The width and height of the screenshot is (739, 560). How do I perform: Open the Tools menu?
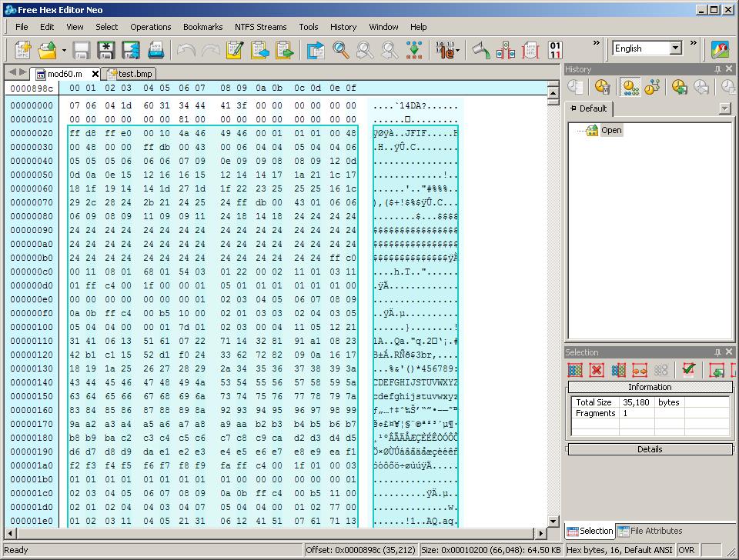click(x=309, y=27)
